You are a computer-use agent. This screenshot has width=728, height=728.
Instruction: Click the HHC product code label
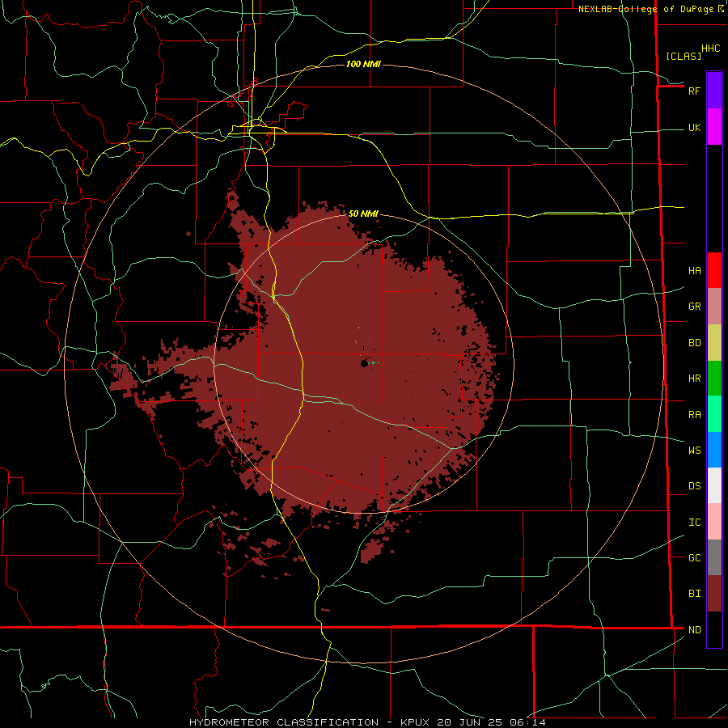click(x=710, y=49)
